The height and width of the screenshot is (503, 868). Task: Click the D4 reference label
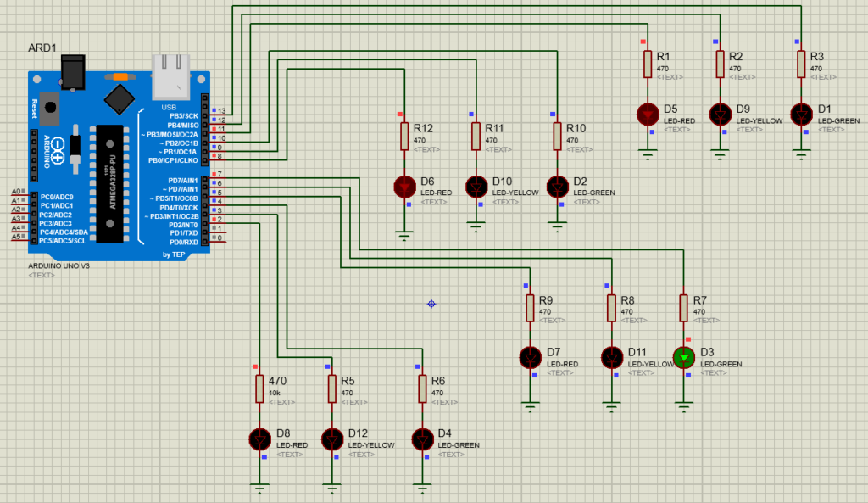(444, 433)
